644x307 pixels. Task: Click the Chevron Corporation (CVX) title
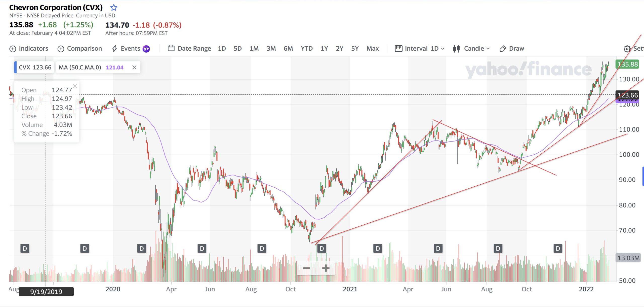click(56, 8)
